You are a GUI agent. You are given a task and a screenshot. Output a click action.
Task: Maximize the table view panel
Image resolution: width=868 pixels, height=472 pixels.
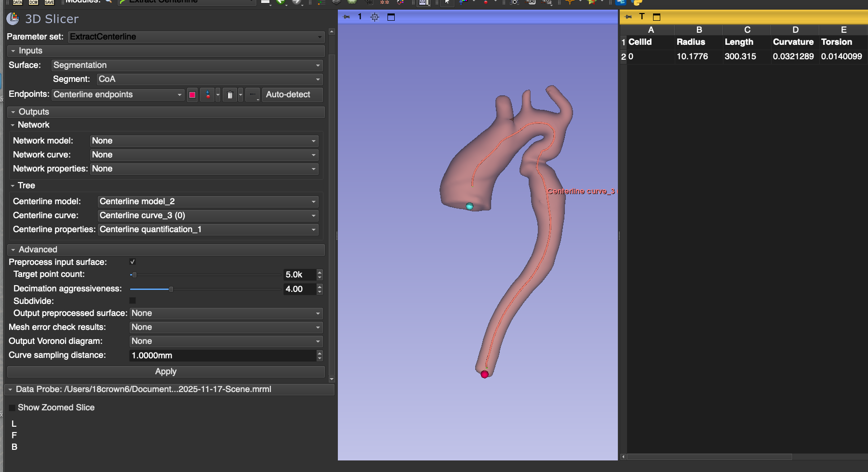coord(656,17)
